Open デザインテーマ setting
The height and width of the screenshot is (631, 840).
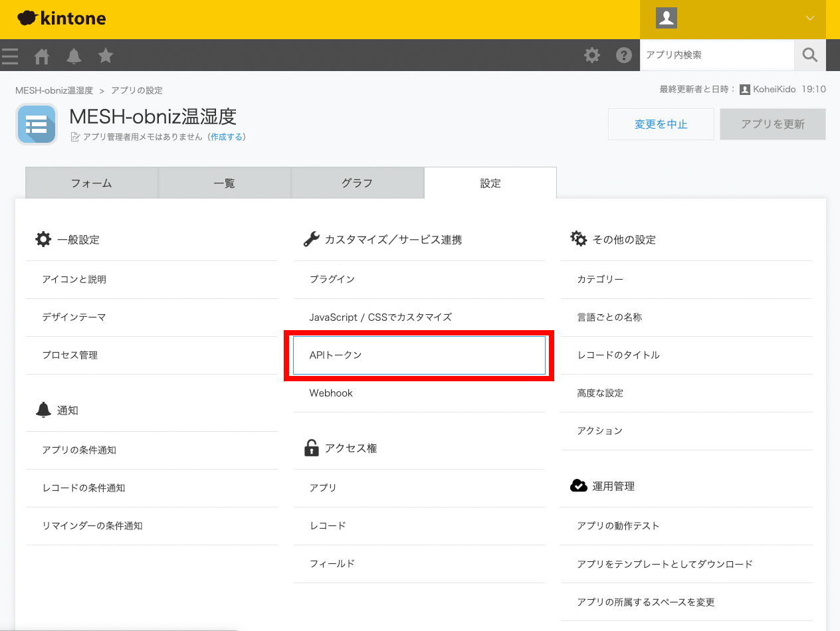[152, 317]
